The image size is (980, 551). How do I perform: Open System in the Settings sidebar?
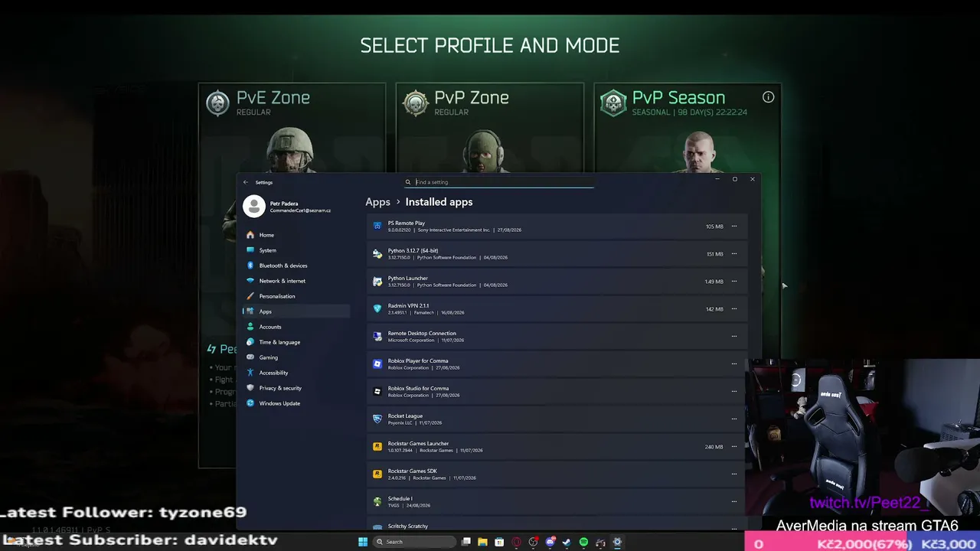point(296,250)
